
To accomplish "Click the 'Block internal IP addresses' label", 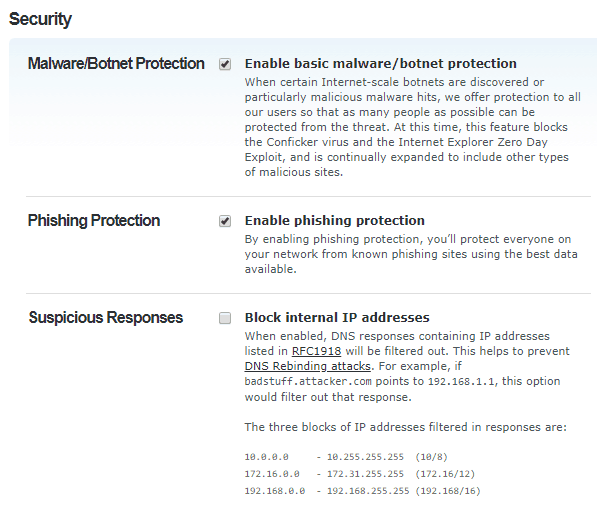I will coord(337,318).
